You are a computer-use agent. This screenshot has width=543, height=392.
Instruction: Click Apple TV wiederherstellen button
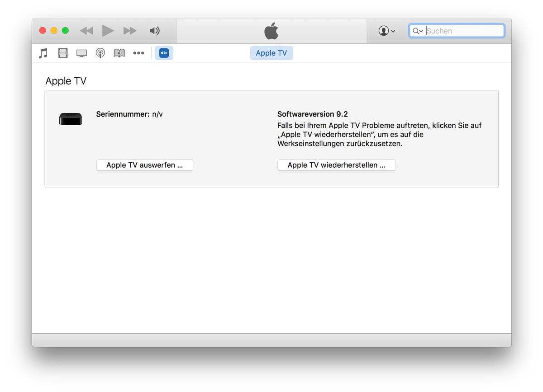click(337, 165)
